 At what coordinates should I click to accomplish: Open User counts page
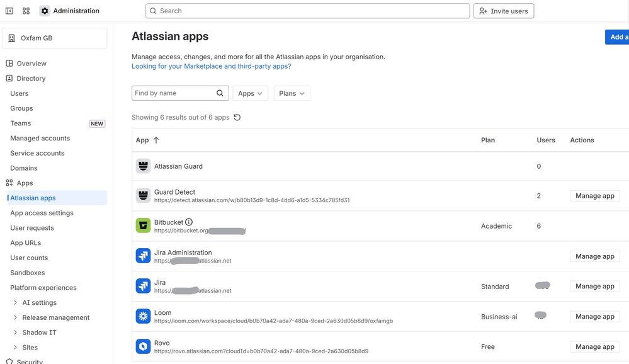coord(29,258)
